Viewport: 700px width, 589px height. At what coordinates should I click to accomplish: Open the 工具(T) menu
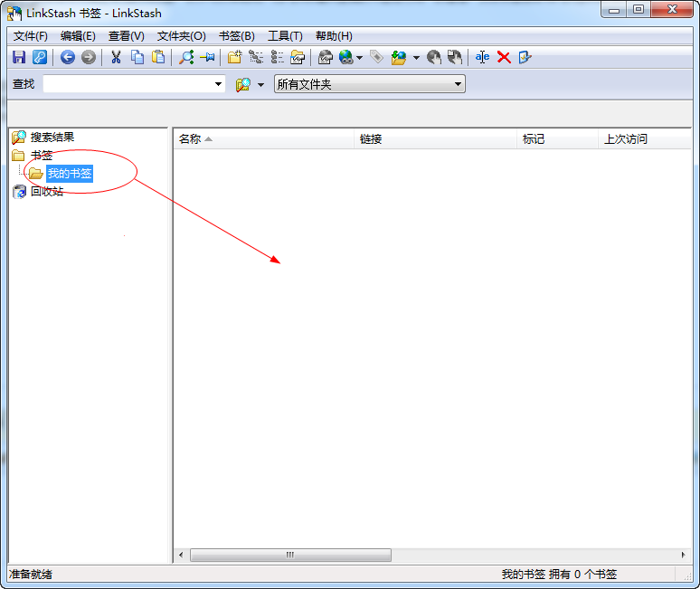pos(285,35)
